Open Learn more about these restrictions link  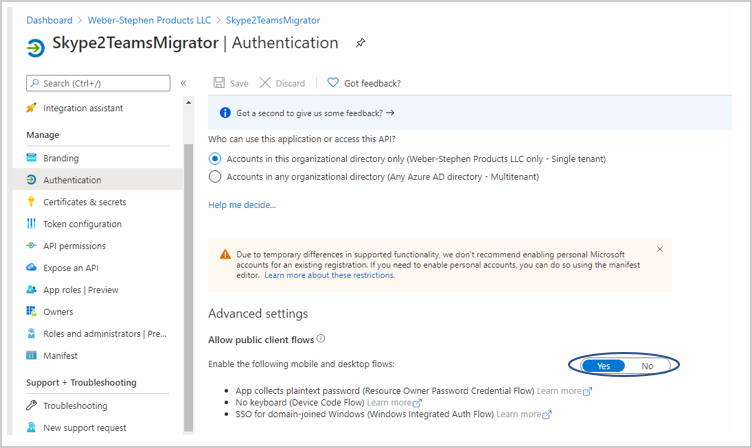click(x=329, y=275)
